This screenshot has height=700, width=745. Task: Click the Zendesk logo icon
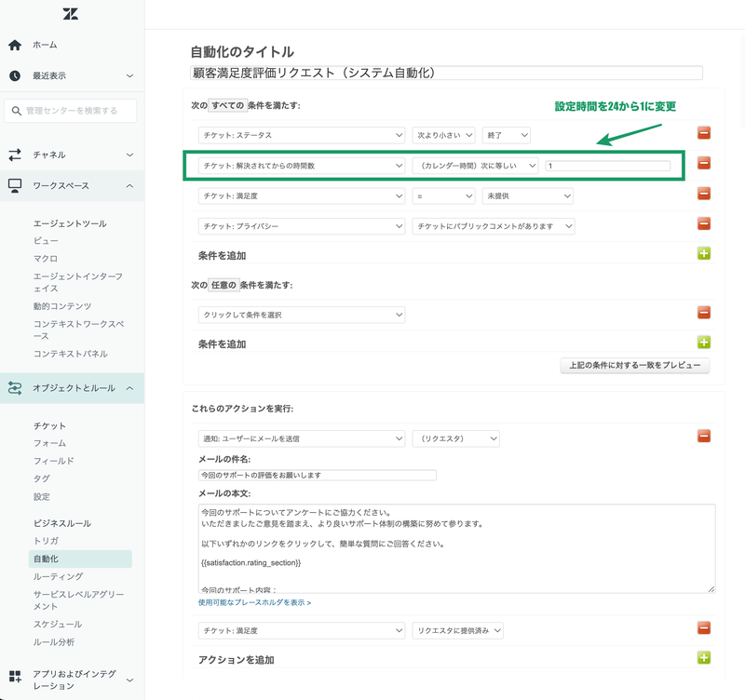point(71,14)
